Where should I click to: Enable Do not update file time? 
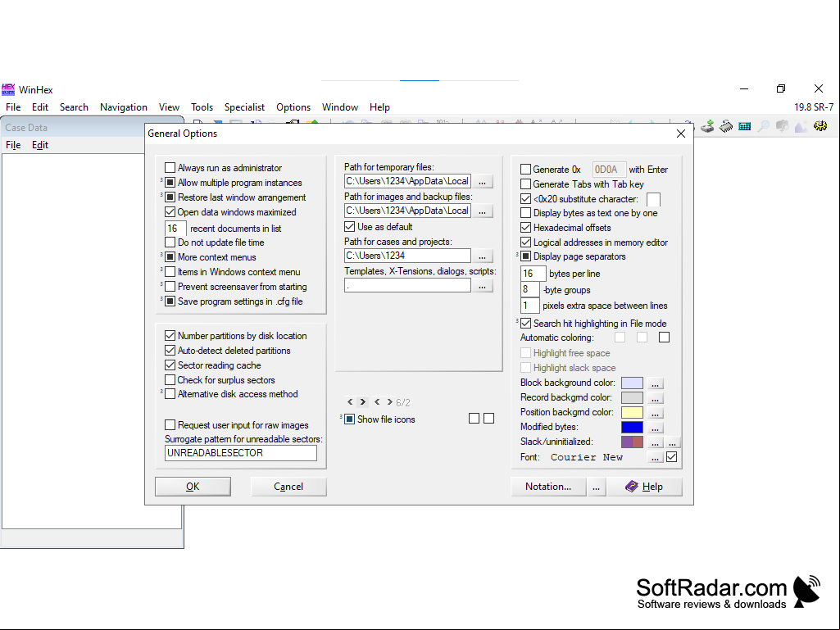click(x=170, y=242)
